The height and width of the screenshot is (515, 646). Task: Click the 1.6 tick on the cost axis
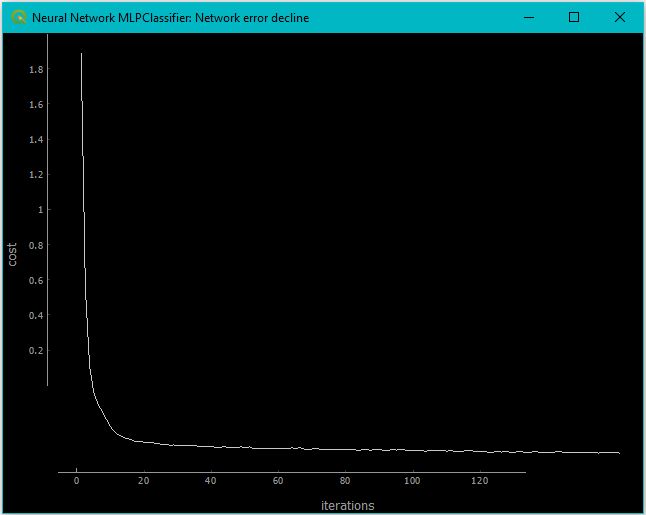[x=36, y=105]
